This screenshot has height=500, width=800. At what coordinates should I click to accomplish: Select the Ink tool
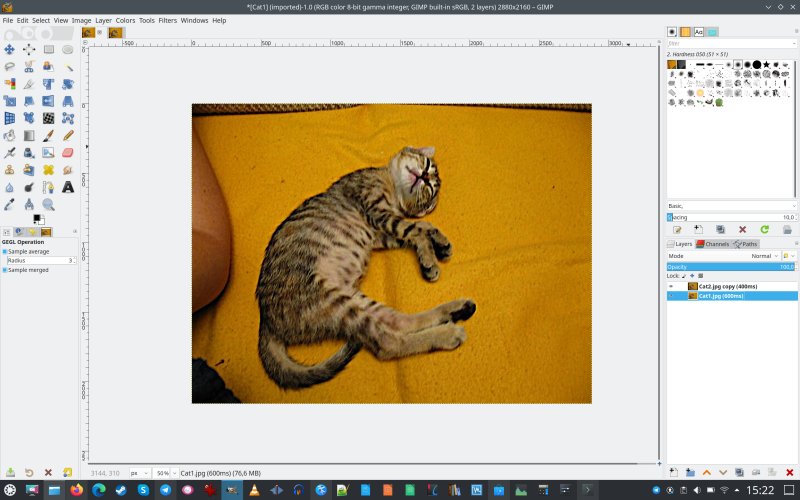point(29,153)
